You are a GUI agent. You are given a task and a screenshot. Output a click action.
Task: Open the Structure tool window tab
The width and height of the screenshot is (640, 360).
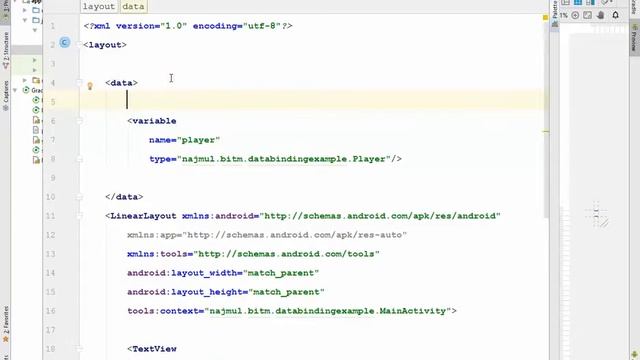point(6,51)
